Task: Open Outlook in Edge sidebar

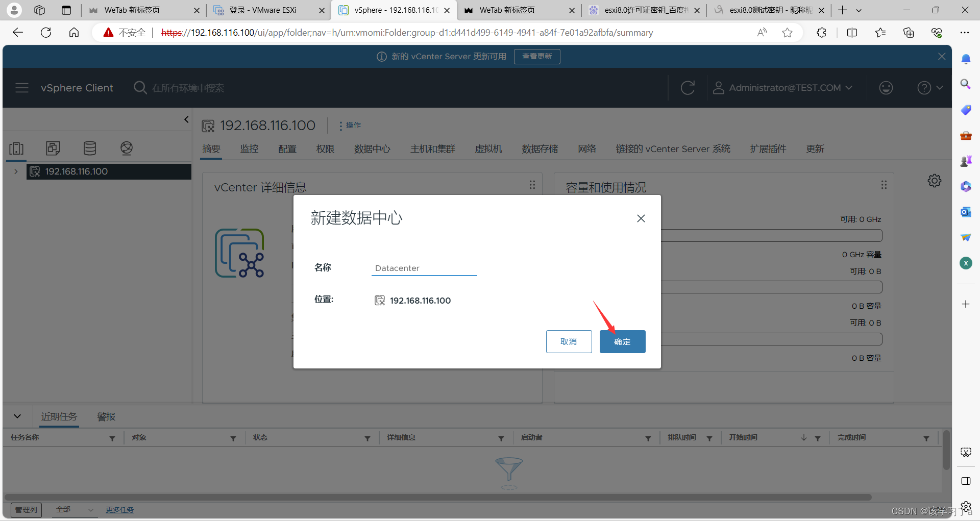Action: click(x=966, y=212)
